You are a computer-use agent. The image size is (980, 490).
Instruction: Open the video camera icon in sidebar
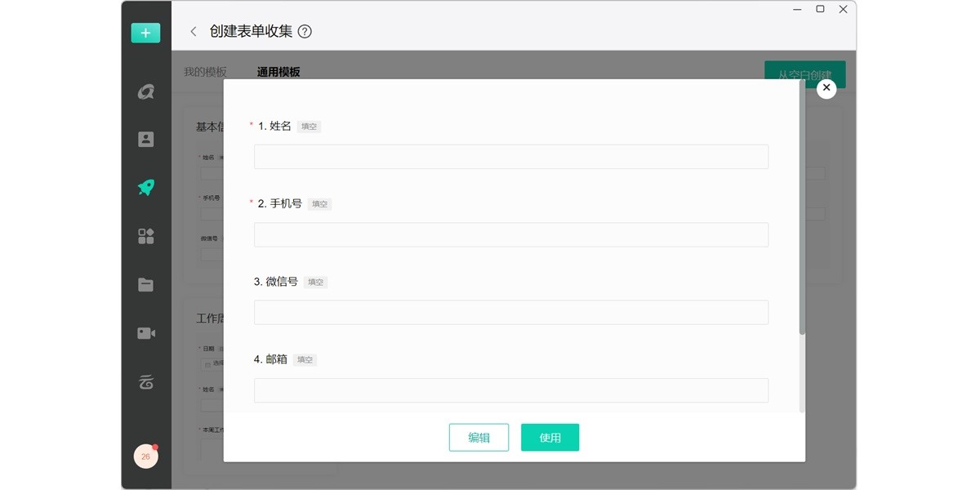145,333
